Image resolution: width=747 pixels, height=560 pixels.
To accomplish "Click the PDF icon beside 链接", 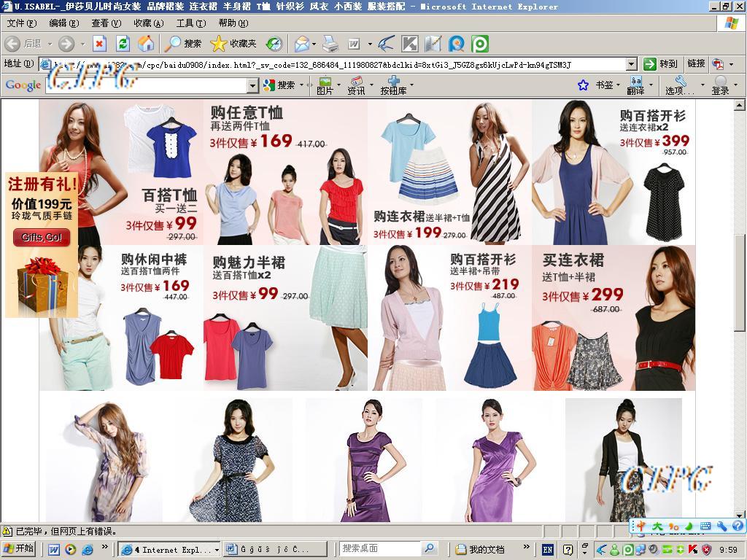I will 718,64.
